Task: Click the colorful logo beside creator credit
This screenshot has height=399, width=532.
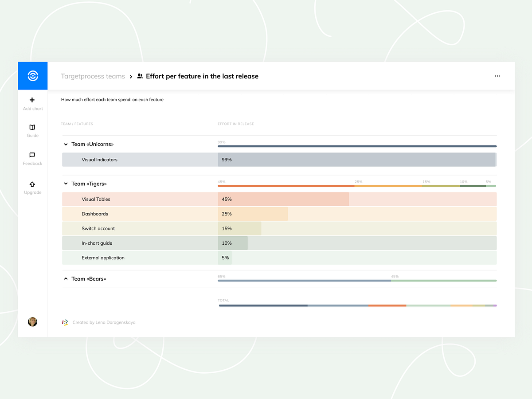Action: tap(65, 322)
